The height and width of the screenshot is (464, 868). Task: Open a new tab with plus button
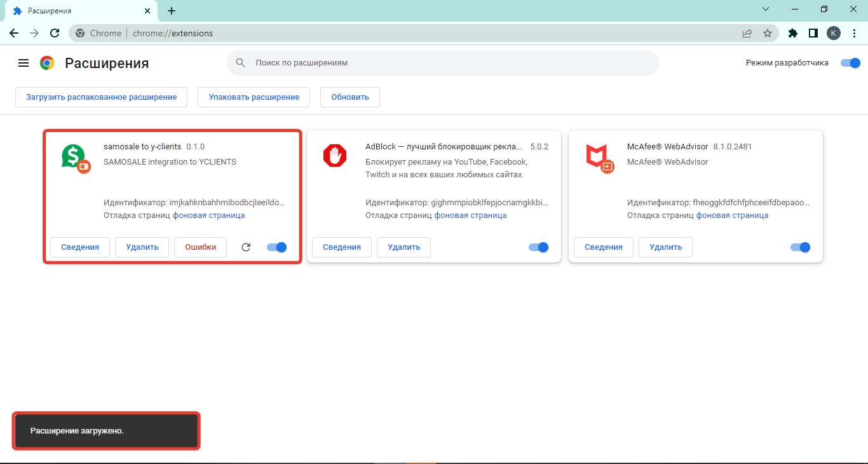point(172,11)
